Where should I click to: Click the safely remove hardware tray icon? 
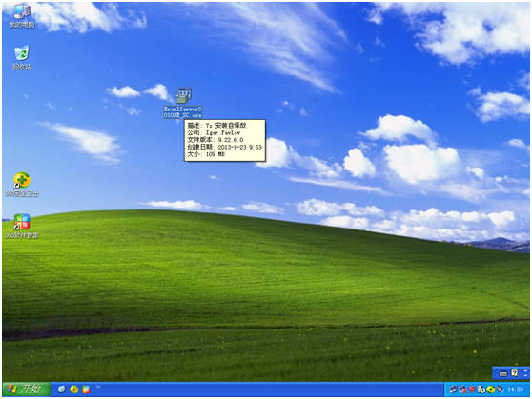481,389
